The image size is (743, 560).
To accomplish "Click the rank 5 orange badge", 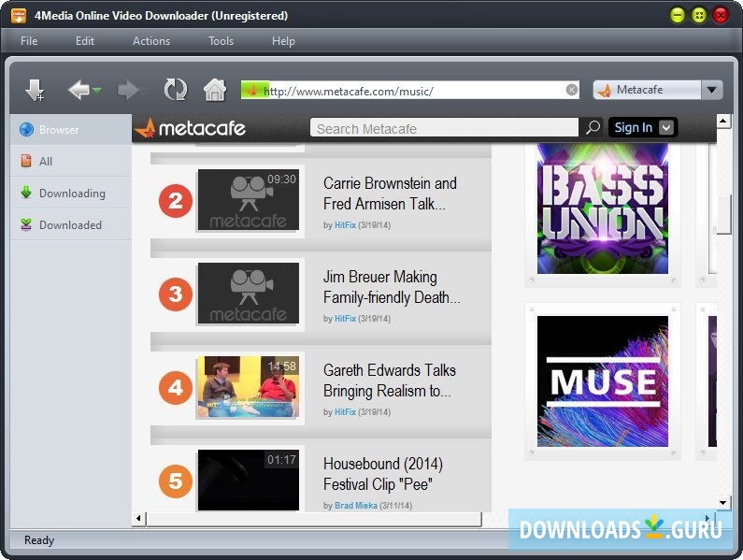I will pyautogui.click(x=176, y=481).
